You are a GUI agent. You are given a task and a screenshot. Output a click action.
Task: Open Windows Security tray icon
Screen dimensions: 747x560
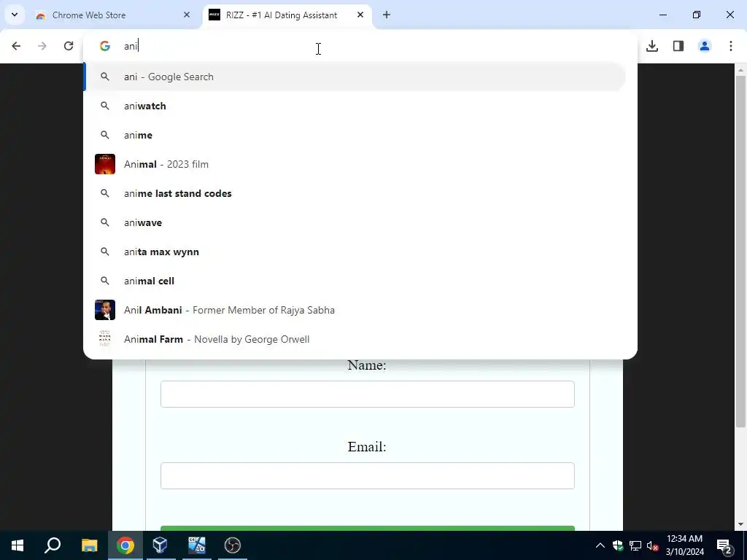click(x=618, y=545)
